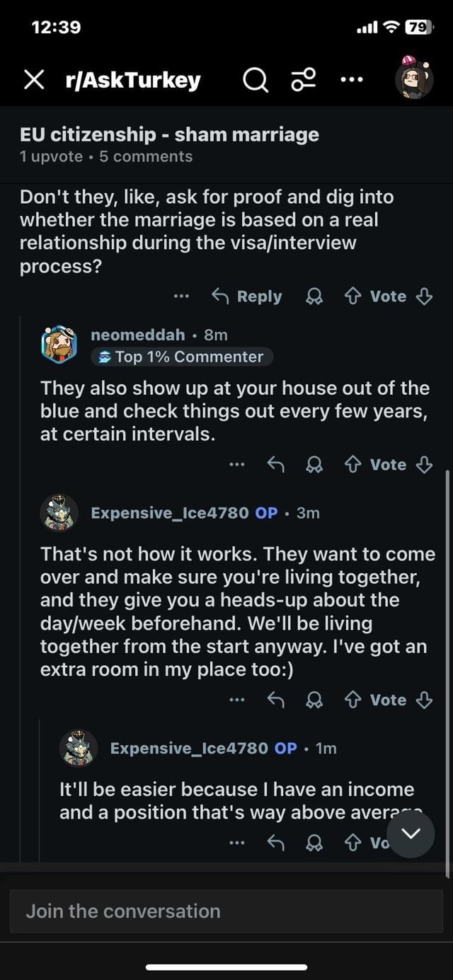This screenshot has width=453, height=980.
Task: Open more options on the top comment
Action: click(182, 296)
